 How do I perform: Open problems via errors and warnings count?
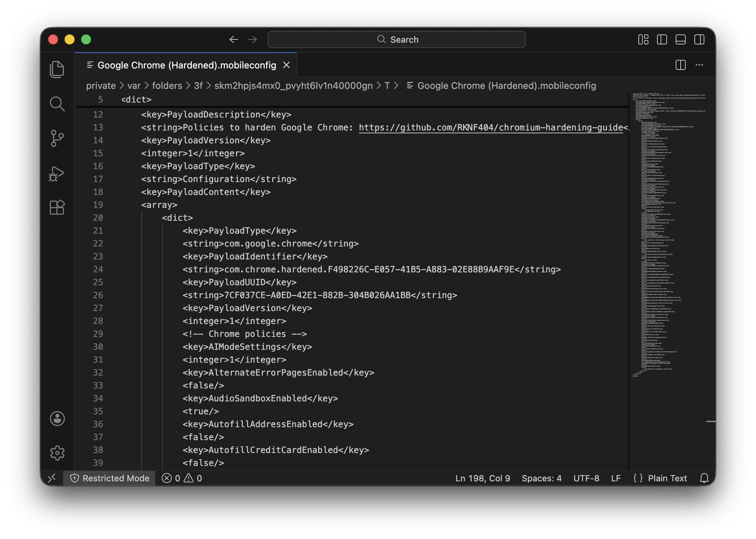(182, 478)
